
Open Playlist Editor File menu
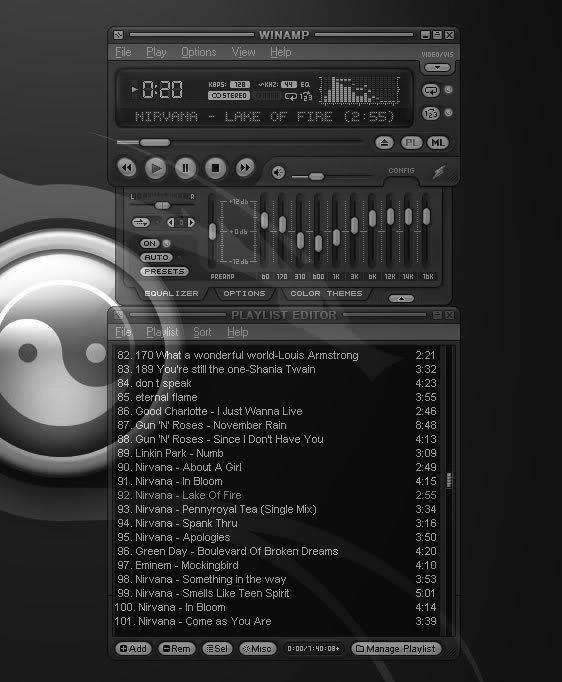[x=123, y=332]
